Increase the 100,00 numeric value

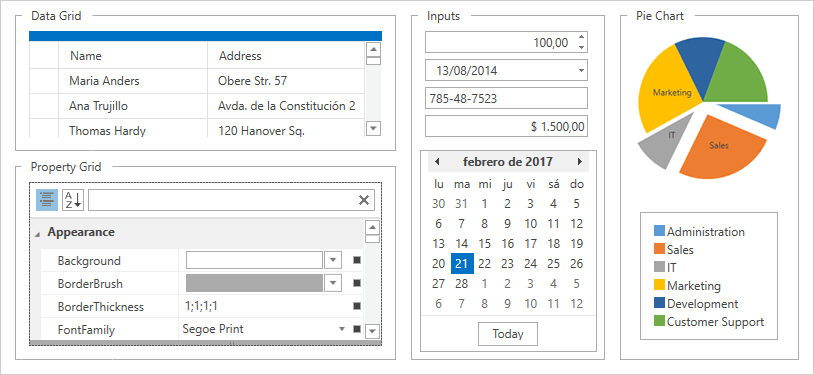[581, 37]
